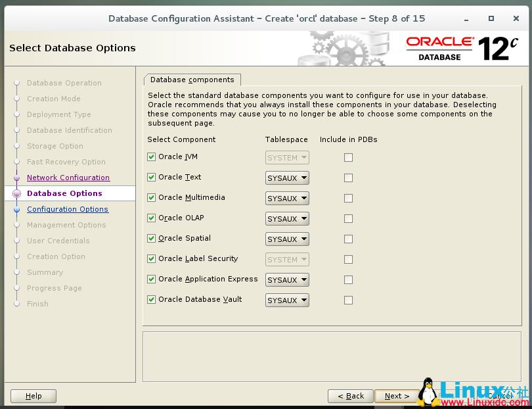
Task: Disable the Oracle Text component
Action: tap(152, 177)
